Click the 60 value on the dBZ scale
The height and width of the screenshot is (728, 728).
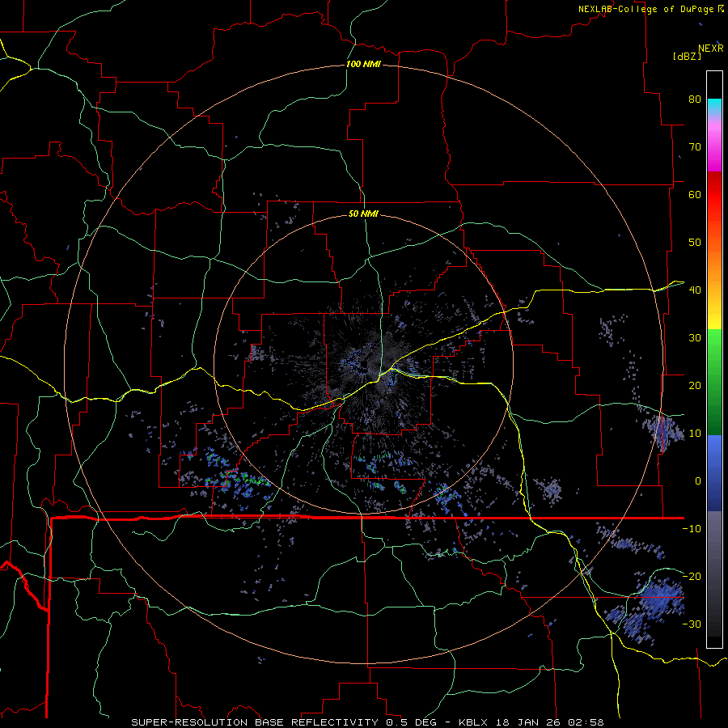point(695,194)
